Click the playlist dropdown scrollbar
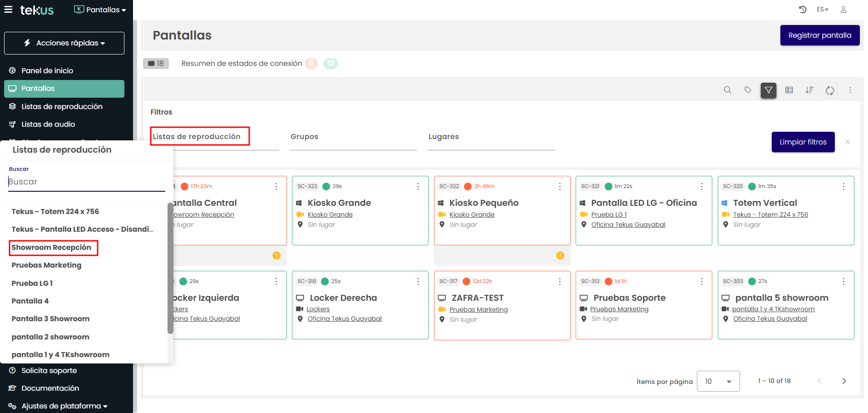 (170, 268)
